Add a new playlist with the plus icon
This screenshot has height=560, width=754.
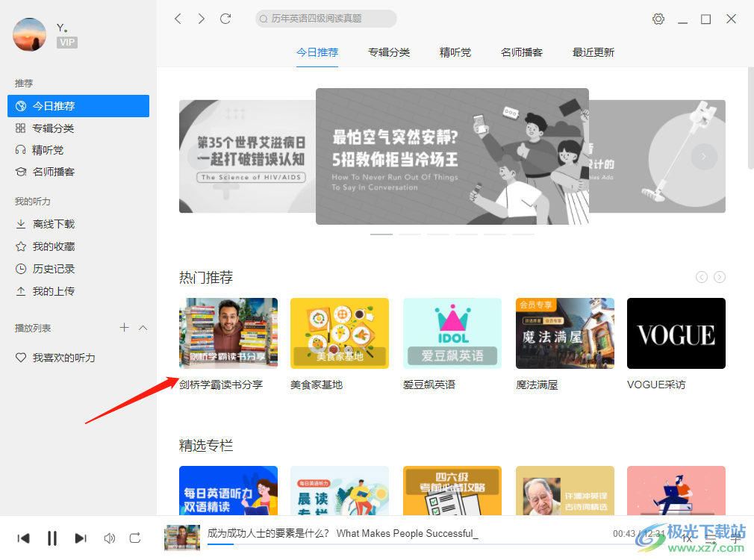[124, 328]
